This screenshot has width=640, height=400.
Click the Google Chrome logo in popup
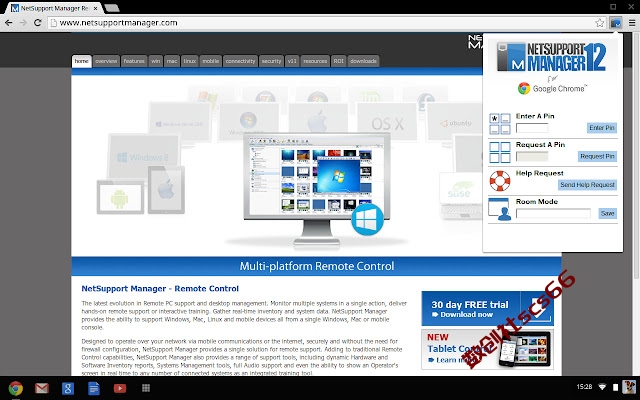[552, 88]
